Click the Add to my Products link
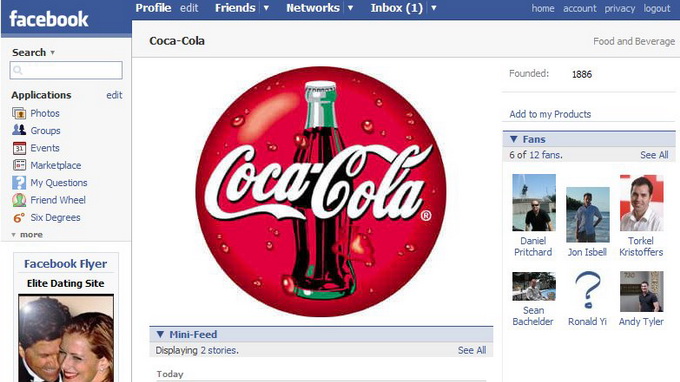Viewport: 680px width, 382px height. click(550, 114)
